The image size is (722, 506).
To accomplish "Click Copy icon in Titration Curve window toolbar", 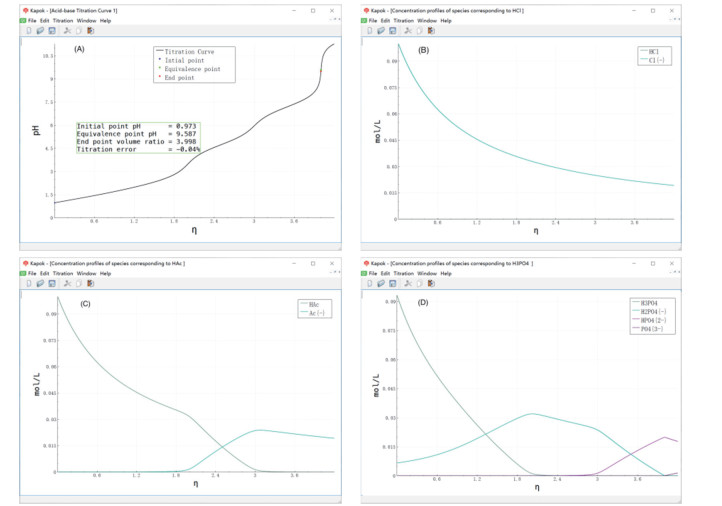I will tap(79, 30).
